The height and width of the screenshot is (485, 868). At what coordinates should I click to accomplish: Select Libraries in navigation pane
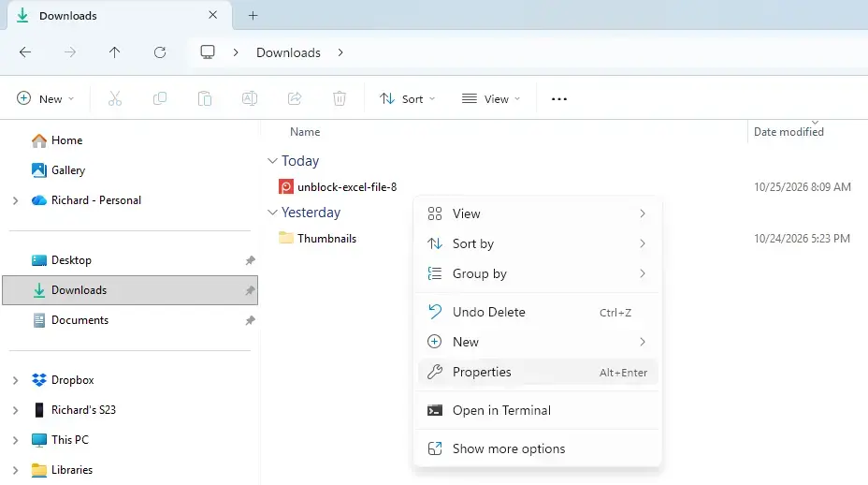point(62,469)
